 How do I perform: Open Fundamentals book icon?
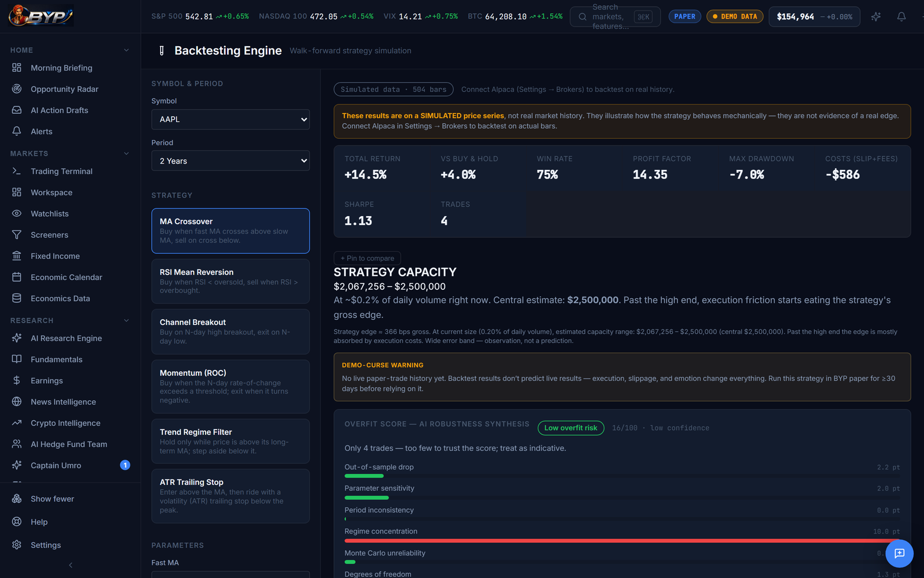17,359
